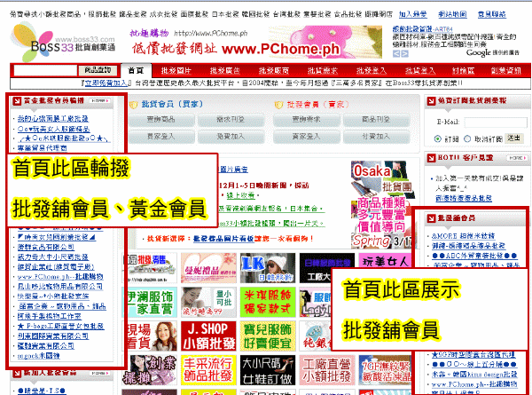Open the 首頁 tab
Screen dimensions: 532x395
(137, 71)
